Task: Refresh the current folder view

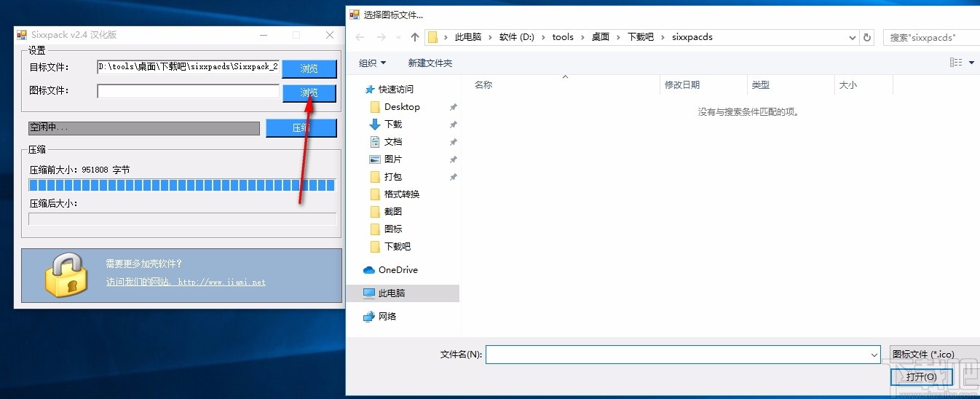Action: coord(867,37)
